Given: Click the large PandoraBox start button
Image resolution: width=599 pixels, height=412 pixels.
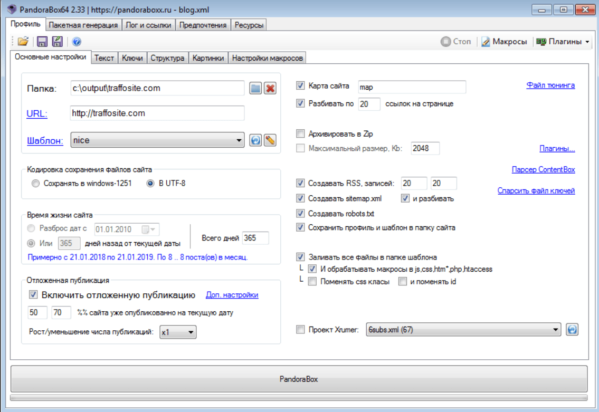Looking at the screenshot, I should pyautogui.click(x=299, y=379).
